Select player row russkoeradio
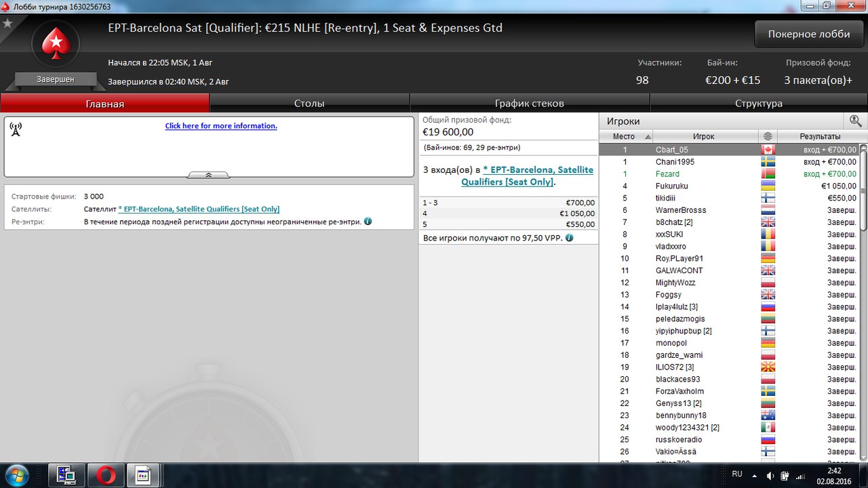Image resolution: width=868 pixels, height=488 pixels. (729, 440)
